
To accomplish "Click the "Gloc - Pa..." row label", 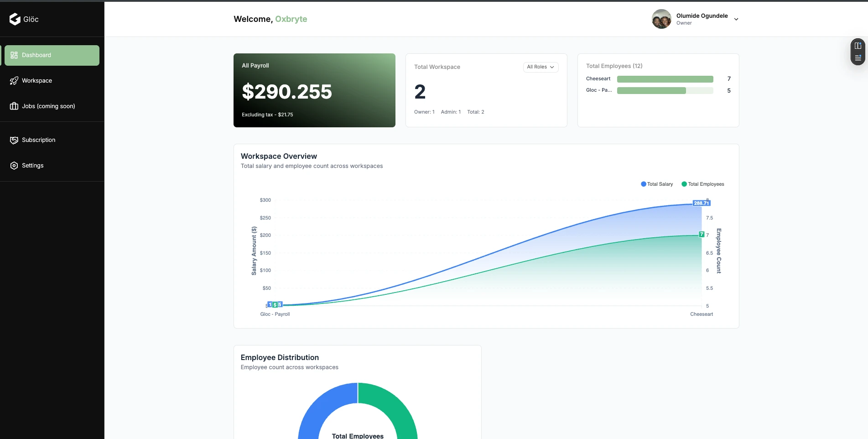I will [x=599, y=90].
